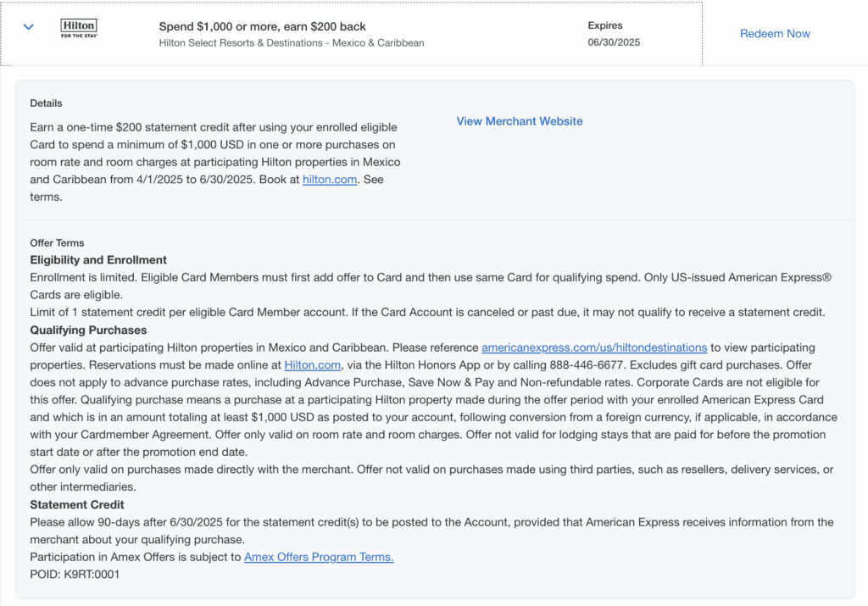Click the Expires label
This screenshot has height=606, width=868.
(x=604, y=25)
